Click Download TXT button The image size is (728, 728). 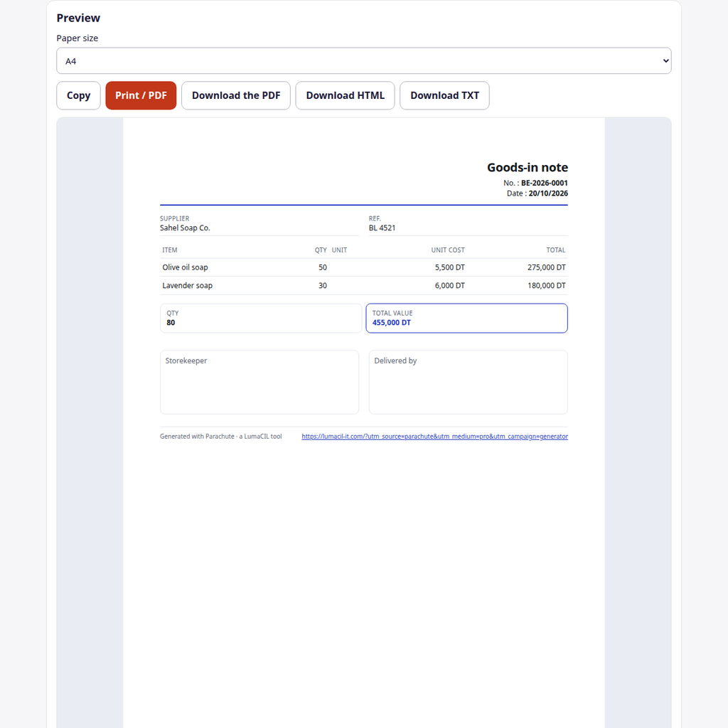444,96
